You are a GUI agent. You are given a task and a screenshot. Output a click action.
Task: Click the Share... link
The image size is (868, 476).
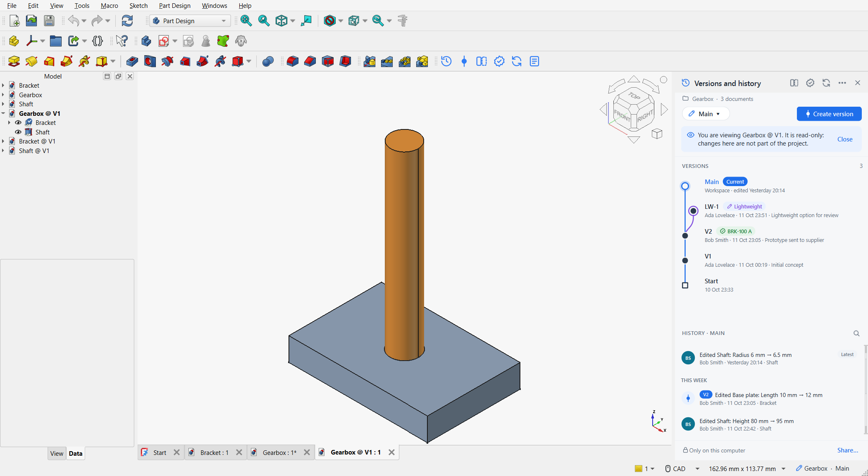coord(848,450)
